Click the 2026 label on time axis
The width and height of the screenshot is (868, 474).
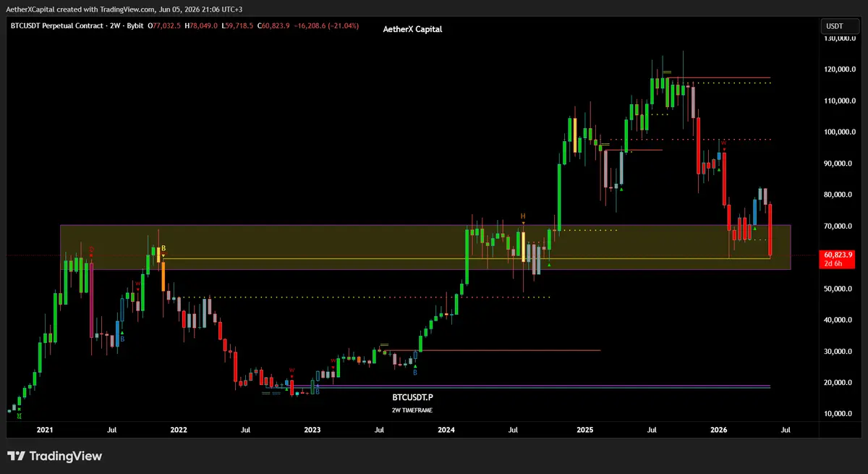pyautogui.click(x=718, y=430)
